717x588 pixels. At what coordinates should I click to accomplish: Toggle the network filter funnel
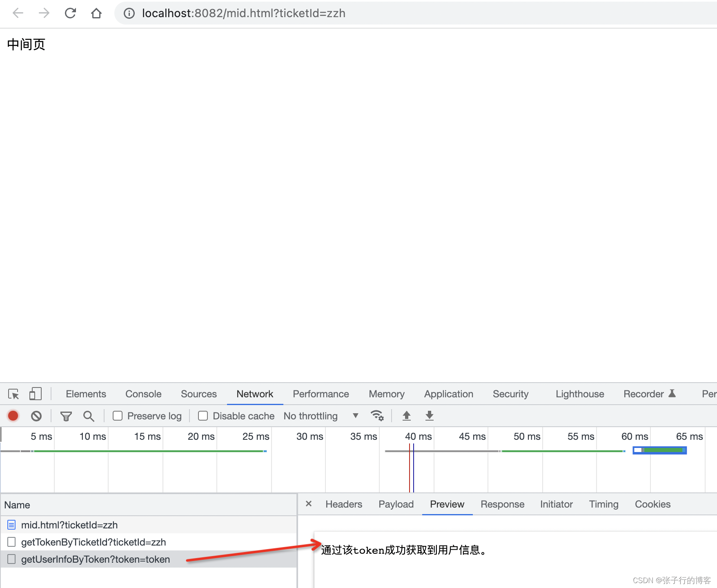(x=66, y=416)
